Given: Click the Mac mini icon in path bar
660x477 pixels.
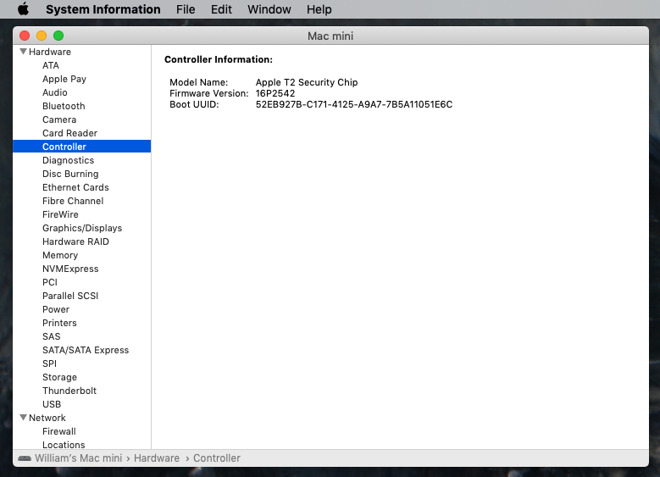Looking at the screenshot, I should click(x=24, y=458).
